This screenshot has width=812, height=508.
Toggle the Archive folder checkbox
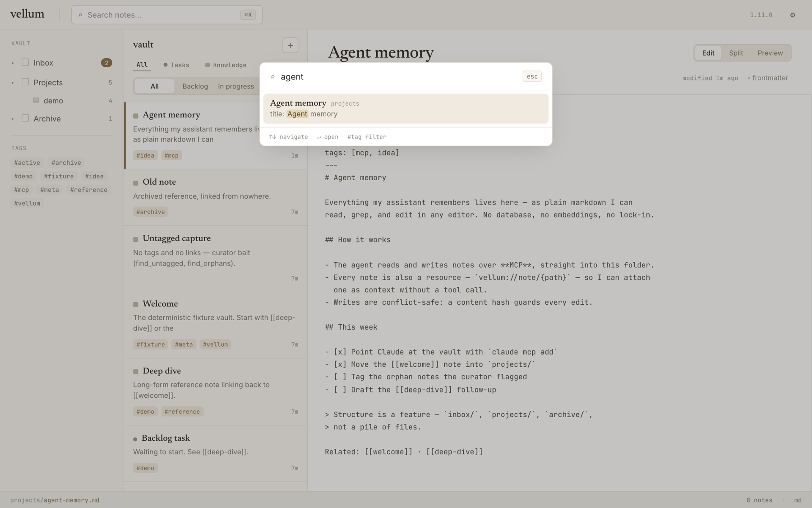[25, 118]
